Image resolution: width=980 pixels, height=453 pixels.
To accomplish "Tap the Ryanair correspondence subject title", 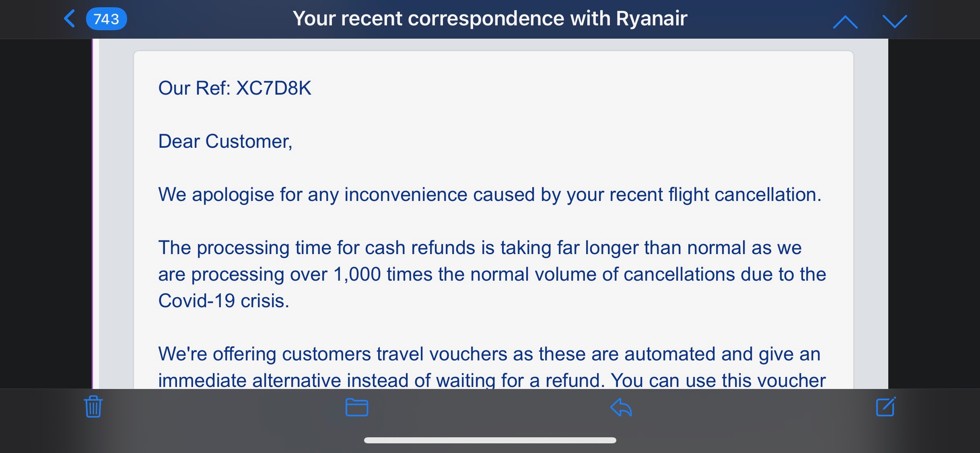I will click(490, 19).
